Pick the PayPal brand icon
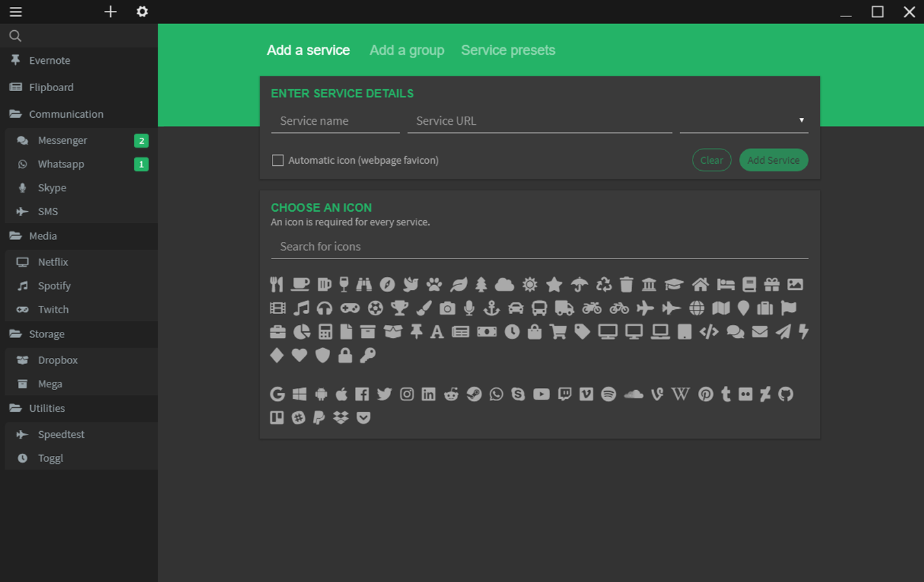924x582 pixels. [x=319, y=417]
